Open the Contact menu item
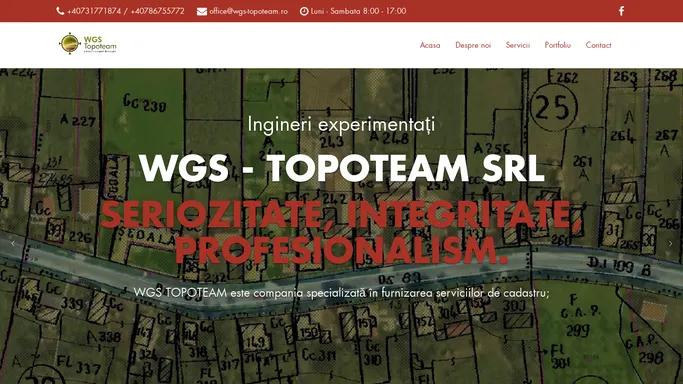 [x=598, y=45]
